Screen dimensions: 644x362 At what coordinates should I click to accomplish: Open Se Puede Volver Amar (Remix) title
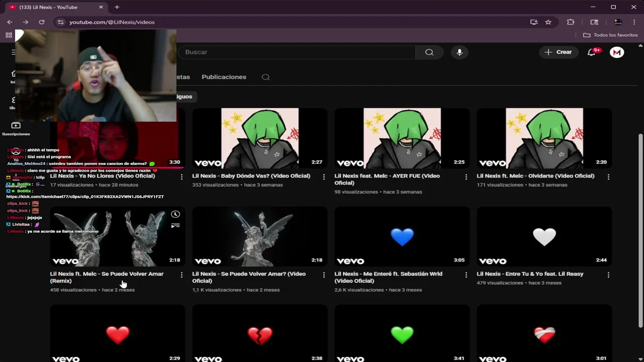[107, 278]
